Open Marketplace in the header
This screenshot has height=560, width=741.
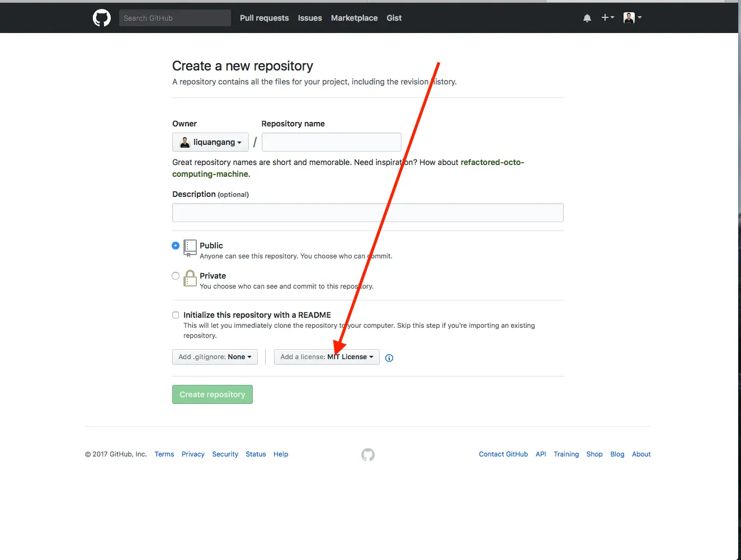click(x=354, y=18)
